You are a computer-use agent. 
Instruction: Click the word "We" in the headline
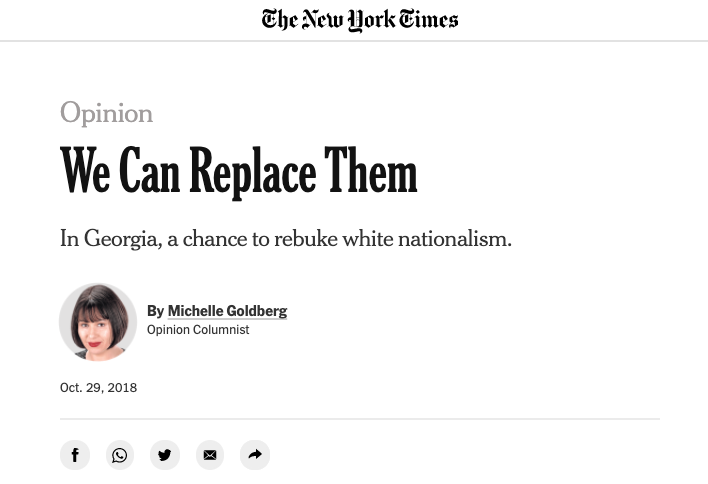85,173
